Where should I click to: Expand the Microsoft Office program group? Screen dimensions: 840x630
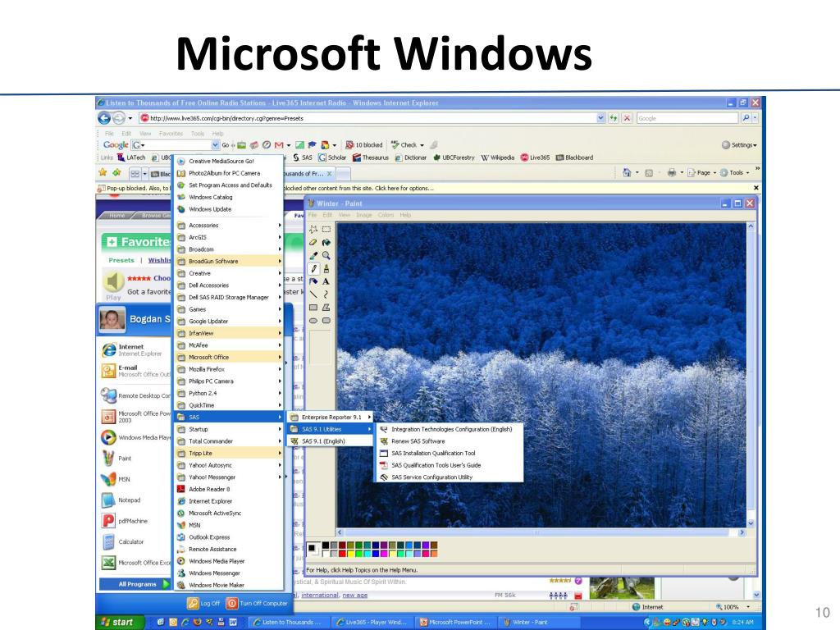[x=229, y=358]
